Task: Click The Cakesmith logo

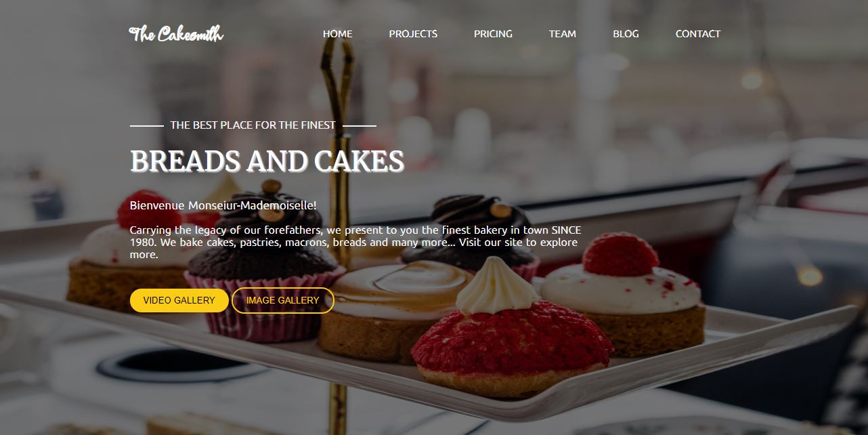Action: click(176, 34)
